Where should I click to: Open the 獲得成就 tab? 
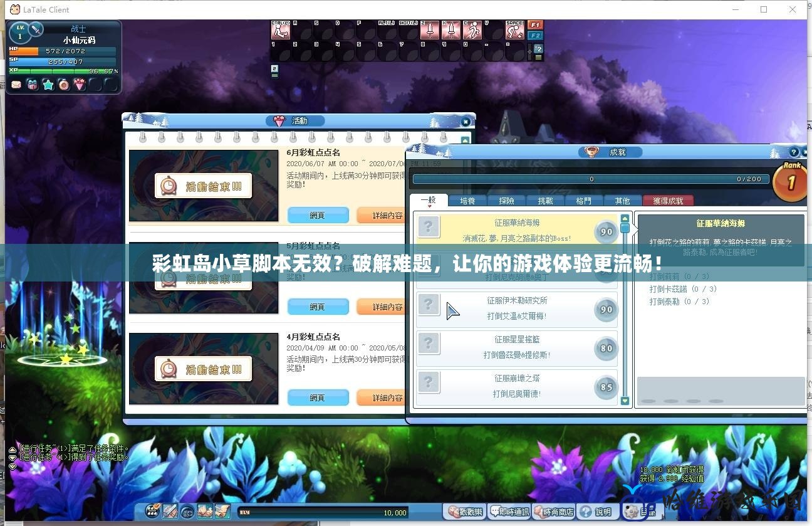(x=668, y=201)
